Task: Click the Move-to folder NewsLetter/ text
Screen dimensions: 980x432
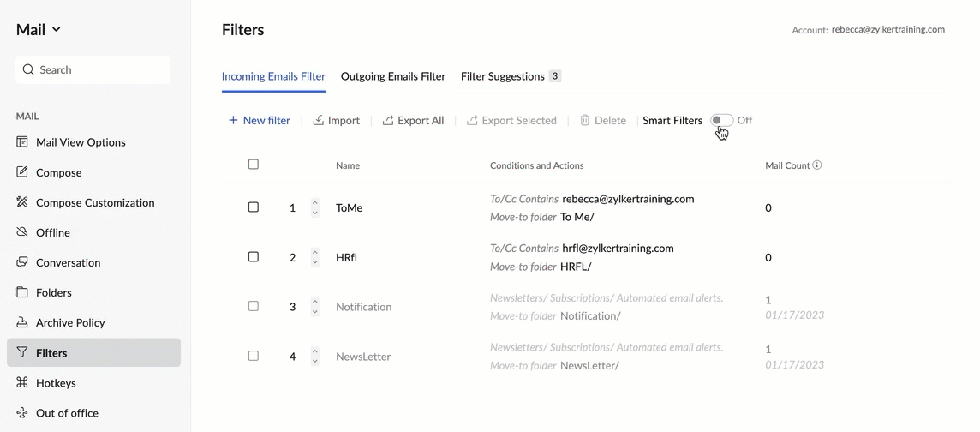Action: click(x=554, y=365)
